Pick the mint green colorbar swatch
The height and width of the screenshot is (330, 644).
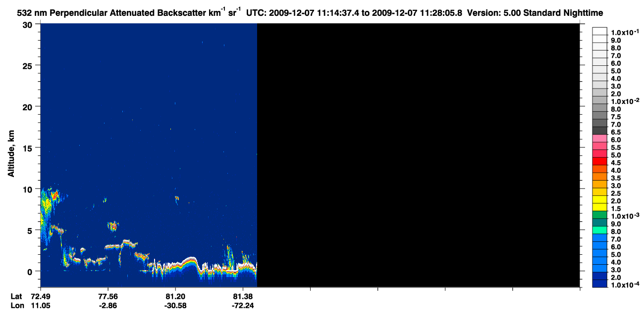(599, 230)
